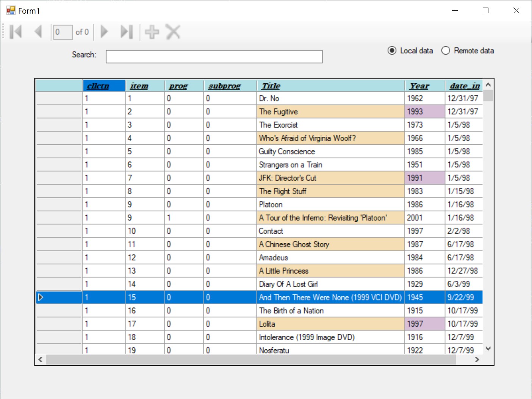Go to the next record
Screen dimensions: 532x399
(x=104, y=32)
